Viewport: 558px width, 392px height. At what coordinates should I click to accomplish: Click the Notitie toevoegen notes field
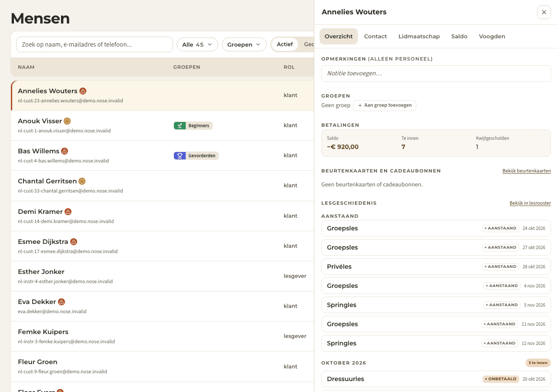[436, 74]
